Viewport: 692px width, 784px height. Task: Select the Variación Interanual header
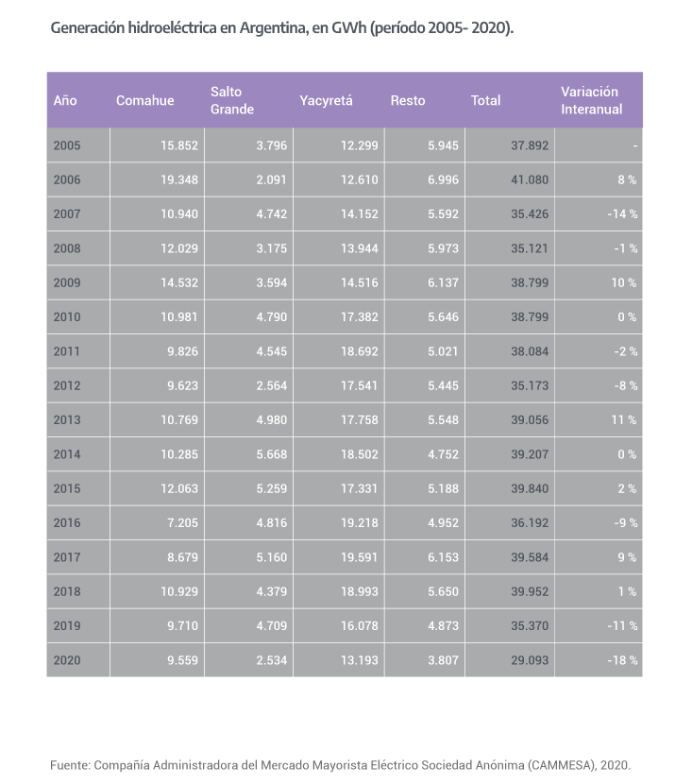click(591, 101)
